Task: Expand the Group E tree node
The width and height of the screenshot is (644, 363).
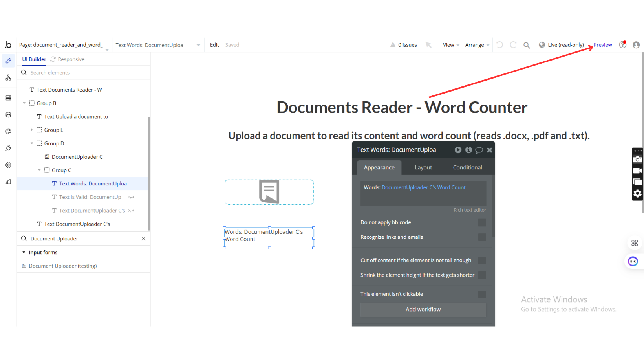Action: 32,130
